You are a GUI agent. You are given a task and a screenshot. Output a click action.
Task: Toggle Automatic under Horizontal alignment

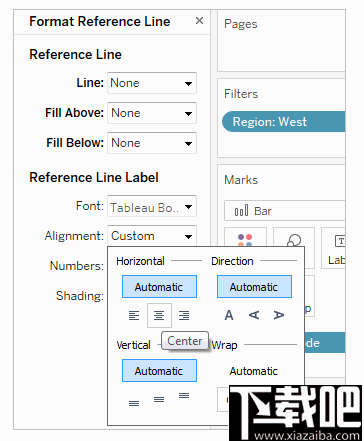click(159, 287)
